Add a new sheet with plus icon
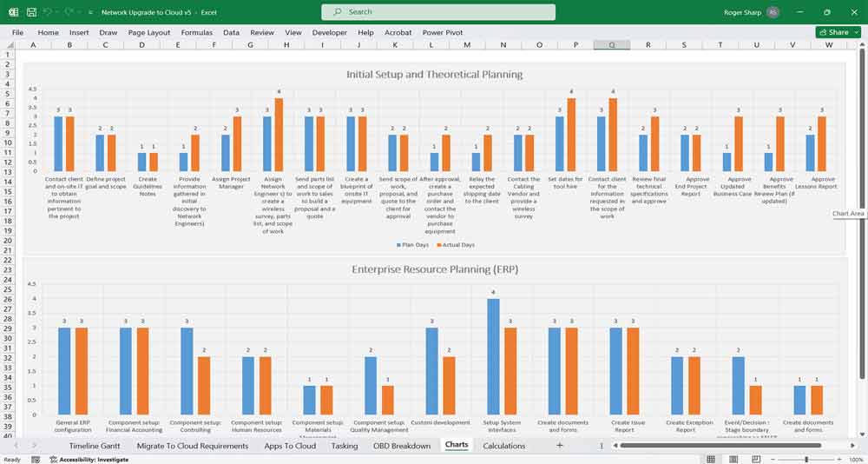Viewport: 868px width, 464px height. coord(559,446)
